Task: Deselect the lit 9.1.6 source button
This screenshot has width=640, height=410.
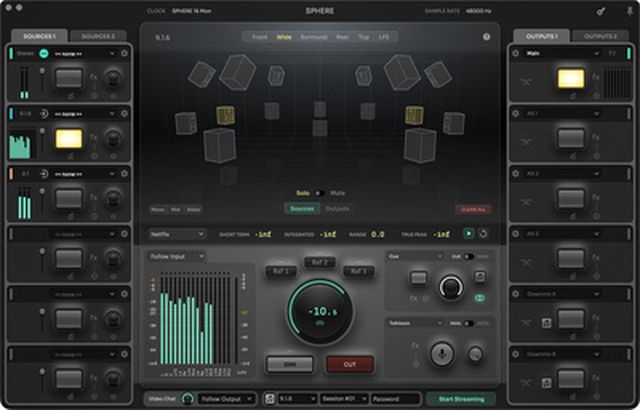Action: pyautogui.click(x=69, y=139)
